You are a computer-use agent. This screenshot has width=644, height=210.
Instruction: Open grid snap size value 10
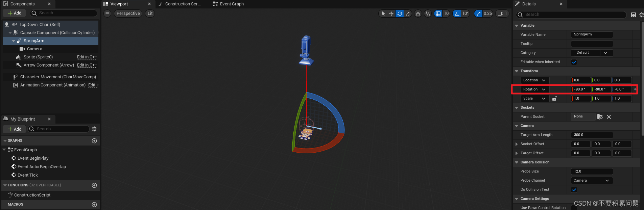446,14
